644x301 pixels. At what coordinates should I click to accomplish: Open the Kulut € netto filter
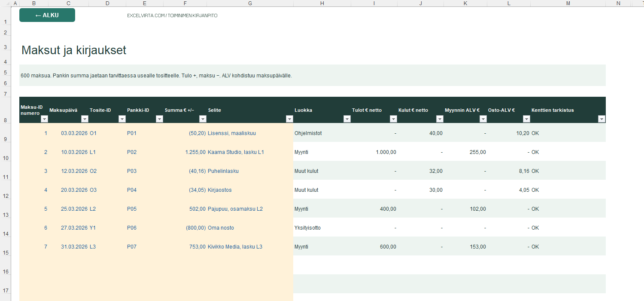440,119
